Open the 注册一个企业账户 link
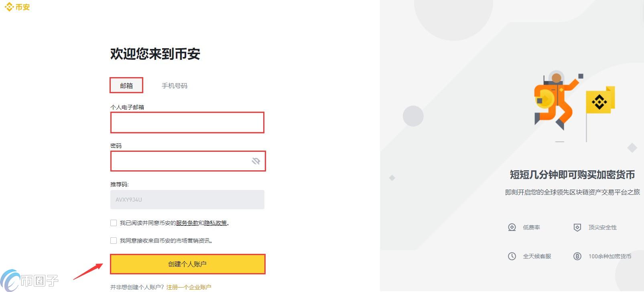Image resolution: width=644 pixels, height=292 pixels. point(189,287)
